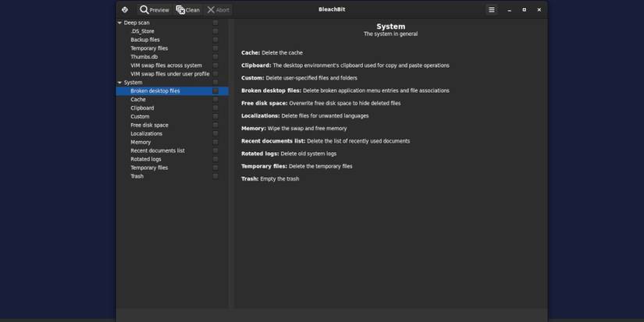
Task: Select the Custom row in the tree
Action: pyautogui.click(x=172, y=116)
